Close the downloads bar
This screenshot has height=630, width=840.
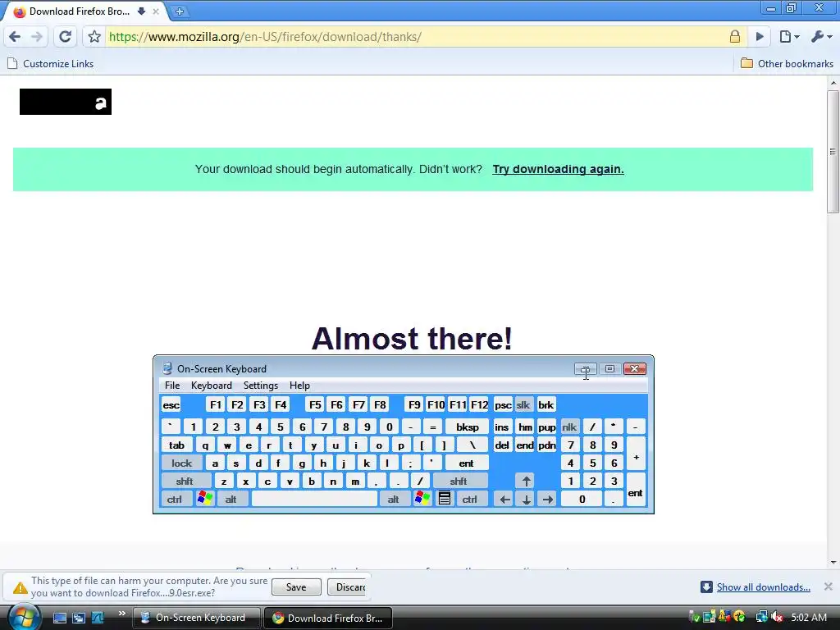point(829,587)
